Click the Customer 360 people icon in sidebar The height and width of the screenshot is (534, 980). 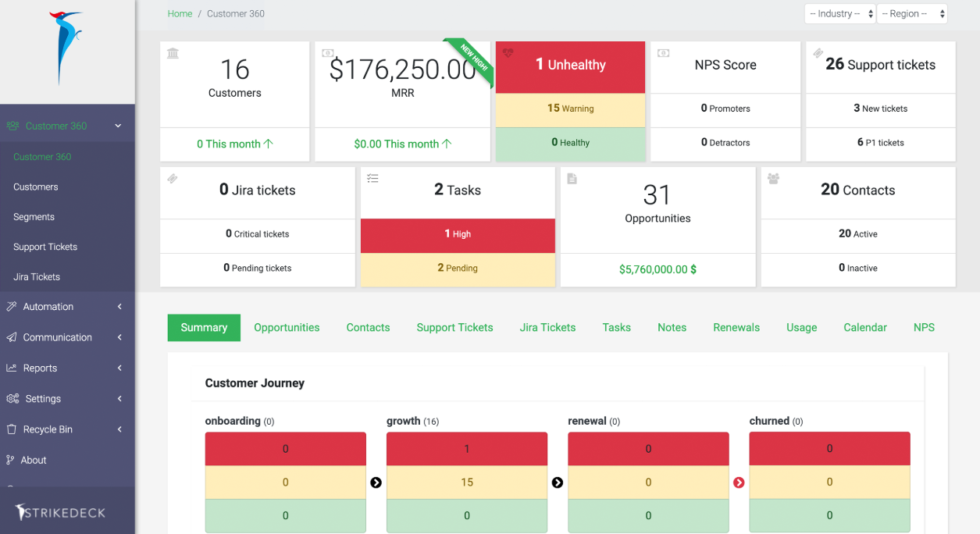(x=12, y=126)
